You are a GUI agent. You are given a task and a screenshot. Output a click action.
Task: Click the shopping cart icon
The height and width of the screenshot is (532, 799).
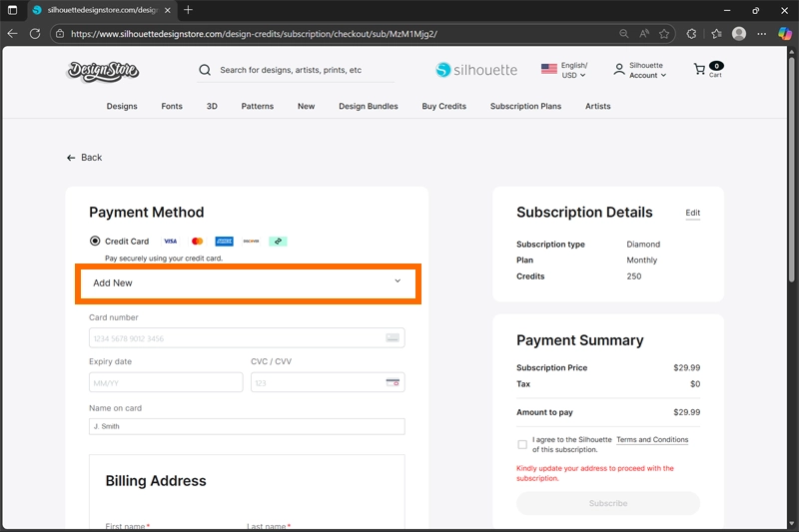tap(700, 70)
